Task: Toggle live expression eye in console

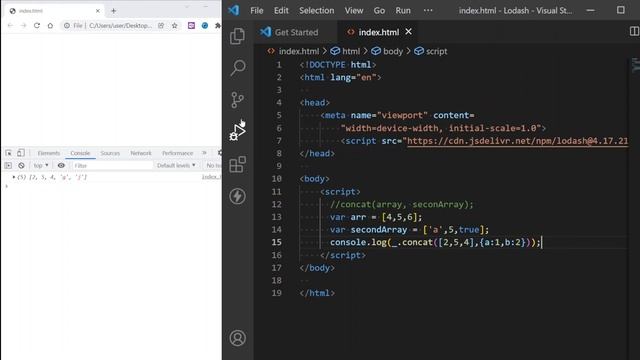Action: tap(61, 165)
